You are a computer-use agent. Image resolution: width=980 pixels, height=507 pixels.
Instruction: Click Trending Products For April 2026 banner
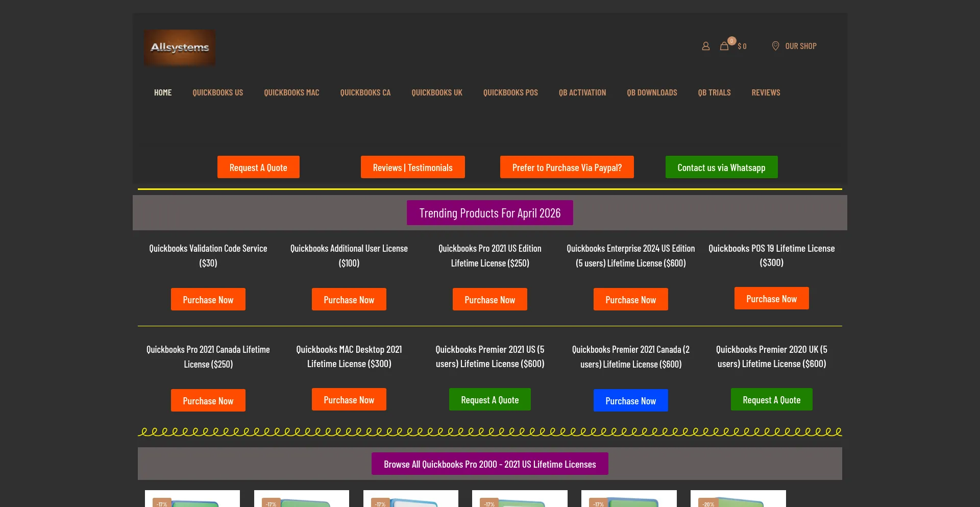coord(490,212)
